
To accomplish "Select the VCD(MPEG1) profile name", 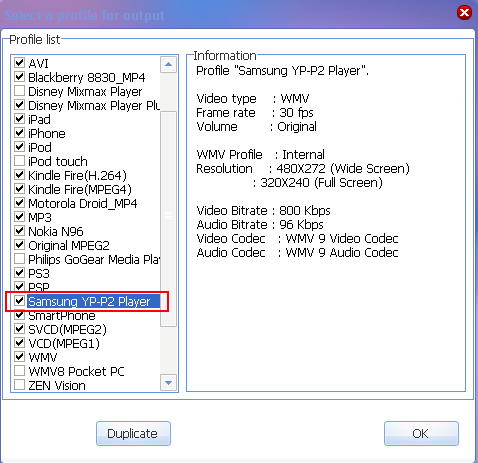I will click(64, 343).
